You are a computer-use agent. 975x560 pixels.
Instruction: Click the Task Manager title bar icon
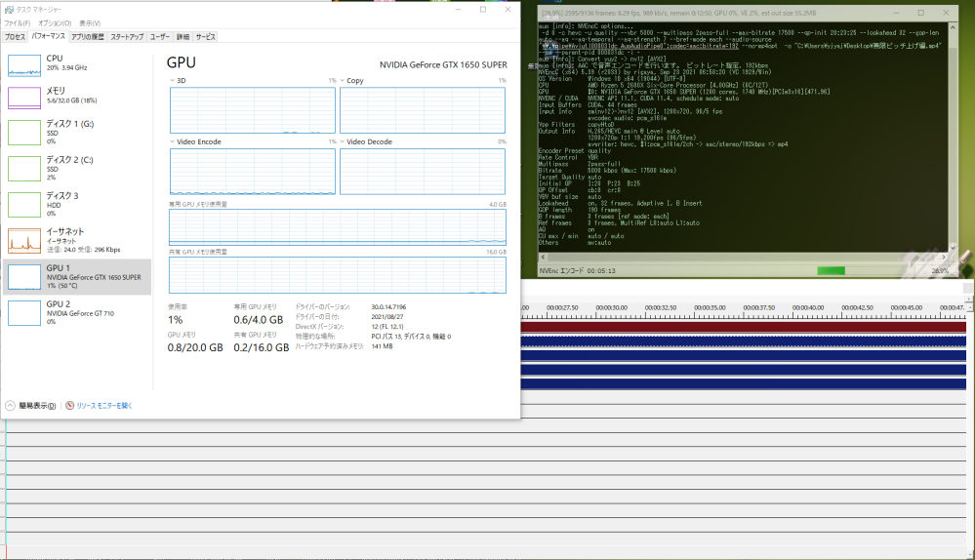pyautogui.click(x=9, y=9)
